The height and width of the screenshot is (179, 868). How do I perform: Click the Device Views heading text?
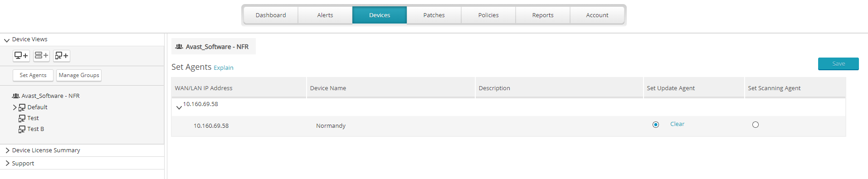coord(29,39)
